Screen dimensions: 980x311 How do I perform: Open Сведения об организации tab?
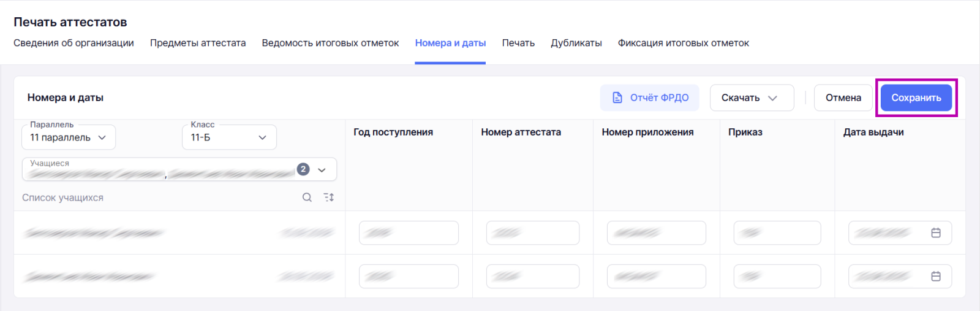pos(73,43)
